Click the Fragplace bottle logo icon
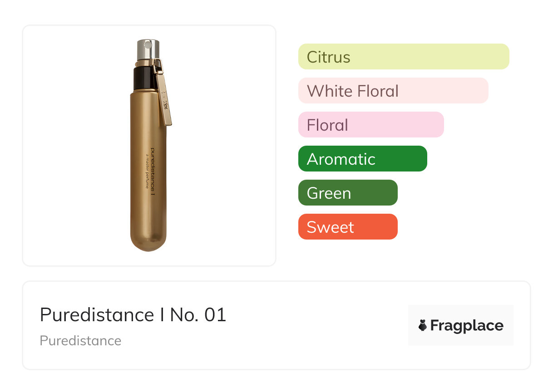This screenshot has width=553, height=392. [x=423, y=325]
